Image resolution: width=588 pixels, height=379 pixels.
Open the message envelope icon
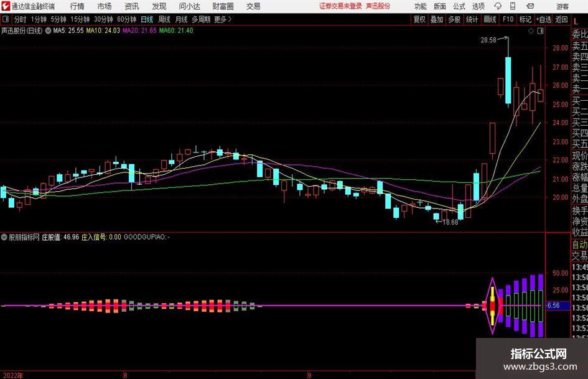point(530,6)
